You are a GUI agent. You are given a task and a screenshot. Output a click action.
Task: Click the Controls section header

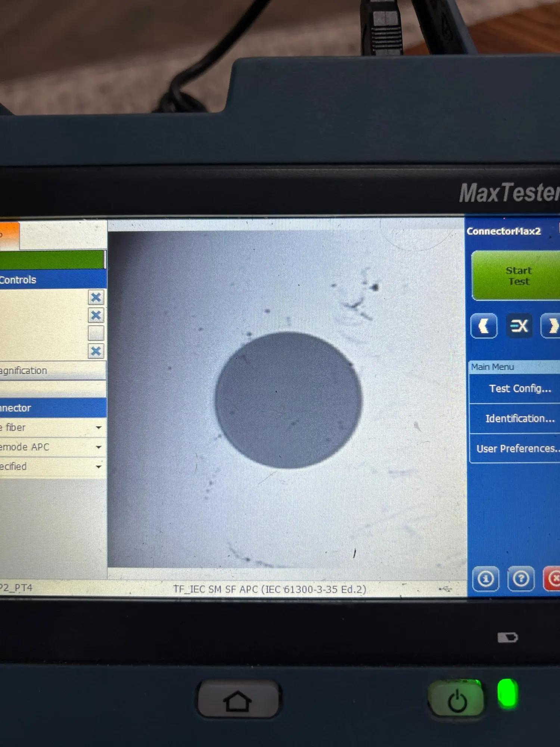[53, 279]
